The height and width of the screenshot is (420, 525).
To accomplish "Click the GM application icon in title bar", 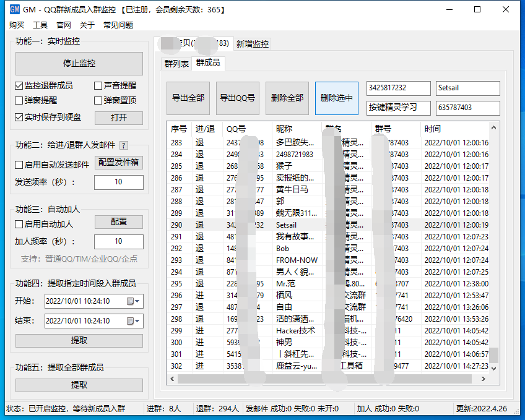I will (x=15, y=9).
